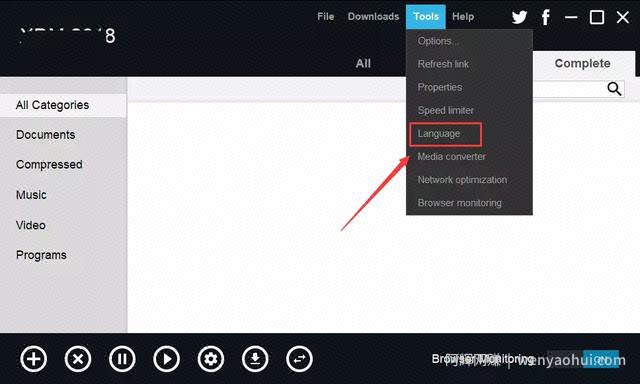
Task: Resume download with the play icon
Action: click(166, 359)
